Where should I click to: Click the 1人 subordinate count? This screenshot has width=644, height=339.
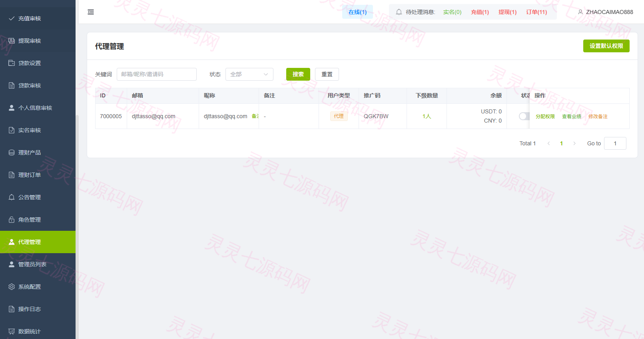pyautogui.click(x=427, y=116)
